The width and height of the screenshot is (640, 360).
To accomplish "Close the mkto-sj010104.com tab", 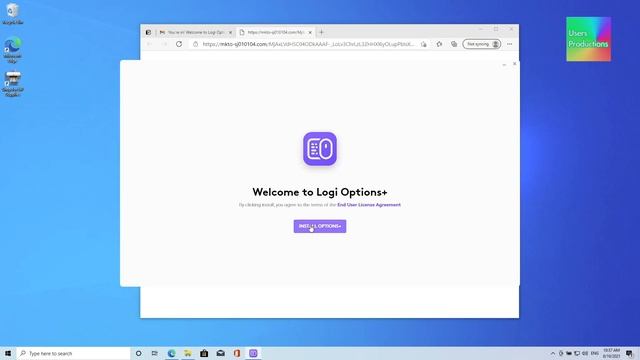I will point(310,32).
